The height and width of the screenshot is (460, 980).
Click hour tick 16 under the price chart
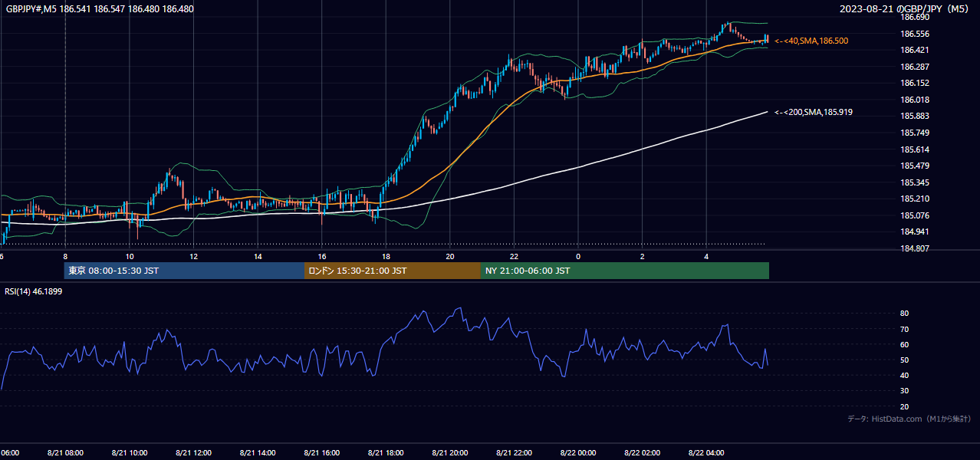point(322,257)
